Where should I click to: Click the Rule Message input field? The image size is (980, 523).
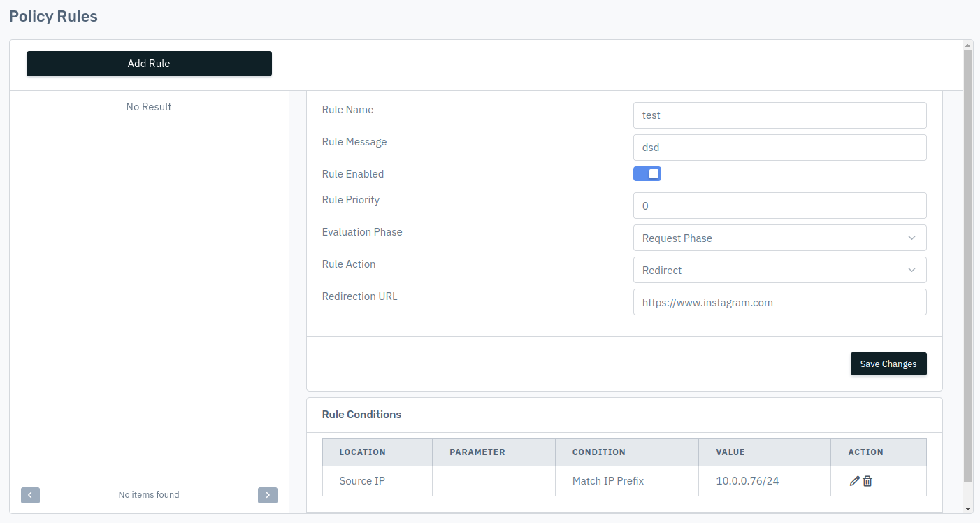tap(780, 148)
